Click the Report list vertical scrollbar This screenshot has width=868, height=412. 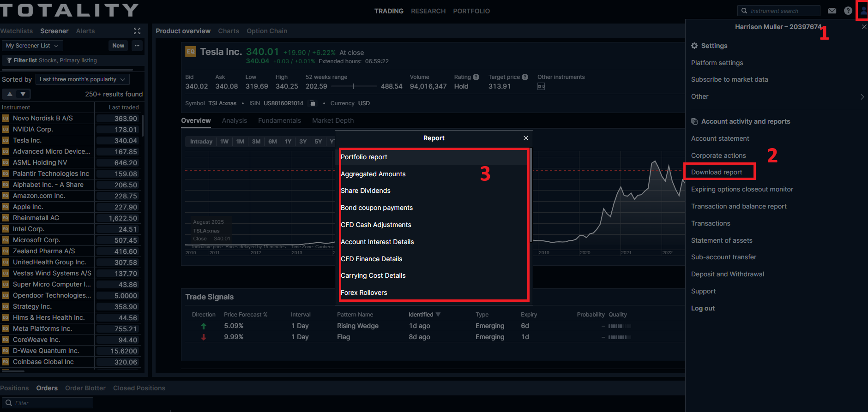[531, 195]
